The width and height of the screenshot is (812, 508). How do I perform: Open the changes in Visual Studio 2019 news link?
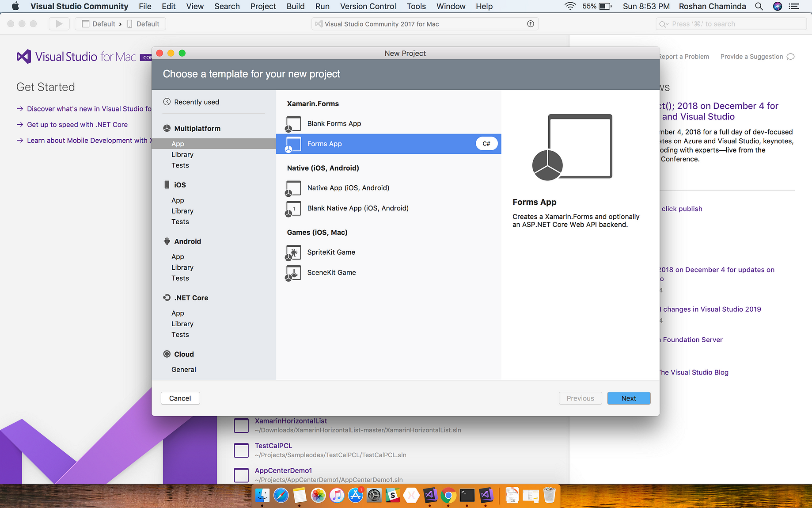[x=711, y=309]
